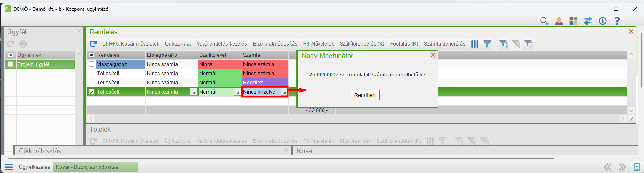
Task: Click Foglalás (K) toolbar item
Action: pos(404,43)
